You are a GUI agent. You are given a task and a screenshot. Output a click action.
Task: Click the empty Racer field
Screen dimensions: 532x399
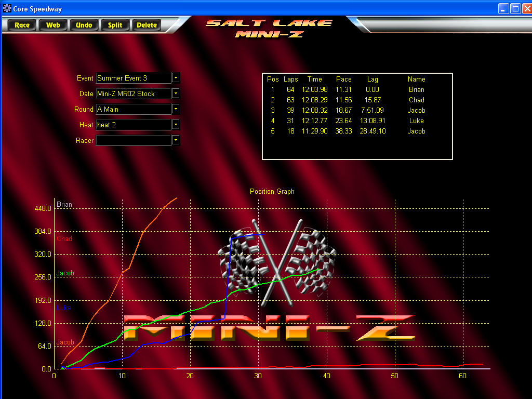click(x=134, y=140)
